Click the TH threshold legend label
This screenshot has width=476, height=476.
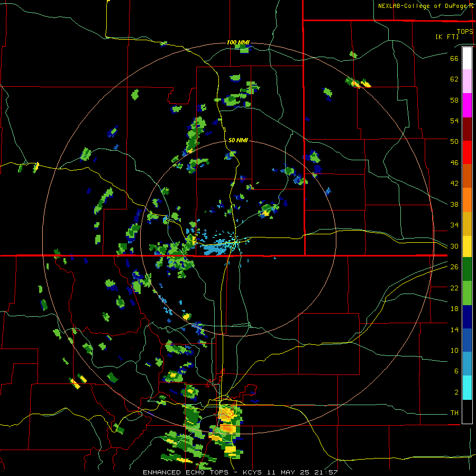pos(454,413)
